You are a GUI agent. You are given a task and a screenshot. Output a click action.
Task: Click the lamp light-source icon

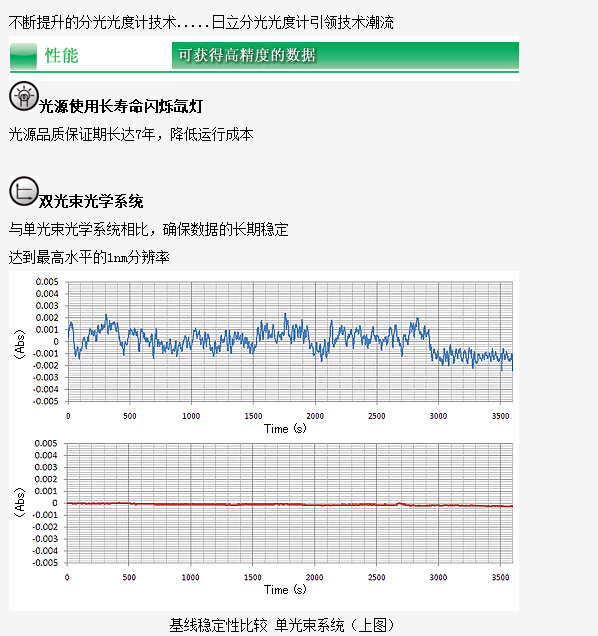point(24,96)
